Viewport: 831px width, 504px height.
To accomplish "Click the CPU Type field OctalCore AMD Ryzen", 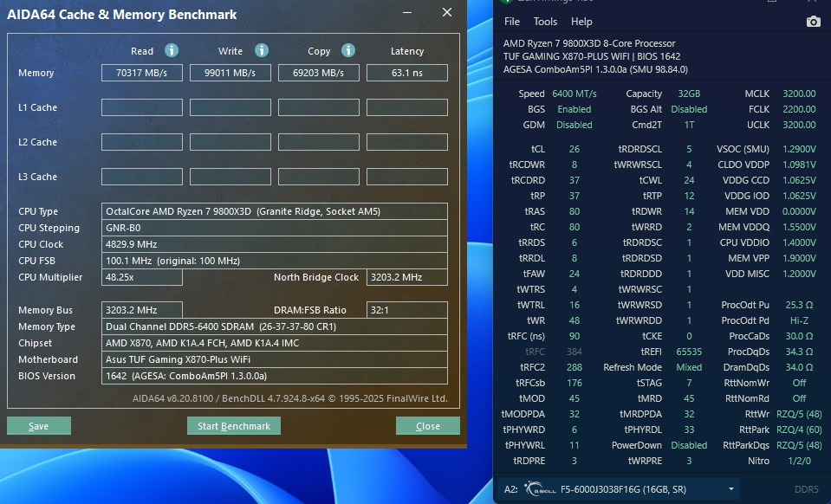I will [275, 211].
